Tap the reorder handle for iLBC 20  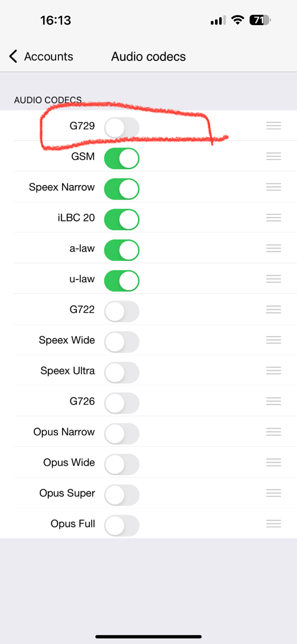273,217
